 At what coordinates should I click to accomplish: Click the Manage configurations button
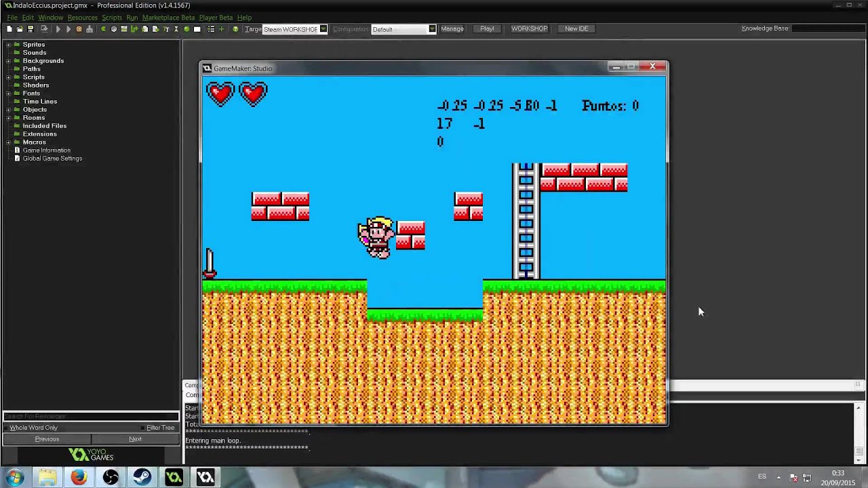452,29
